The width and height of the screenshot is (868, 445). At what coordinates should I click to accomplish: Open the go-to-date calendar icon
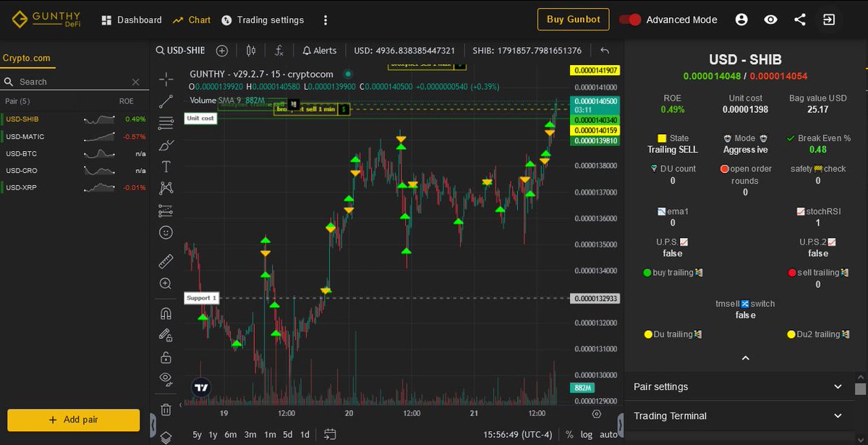(330, 434)
